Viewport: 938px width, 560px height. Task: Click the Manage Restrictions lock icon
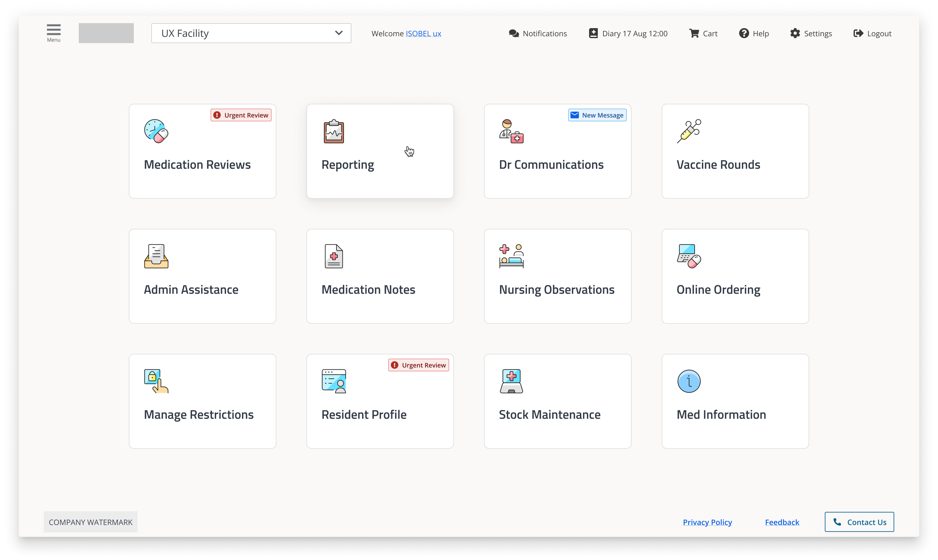tap(156, 381)
